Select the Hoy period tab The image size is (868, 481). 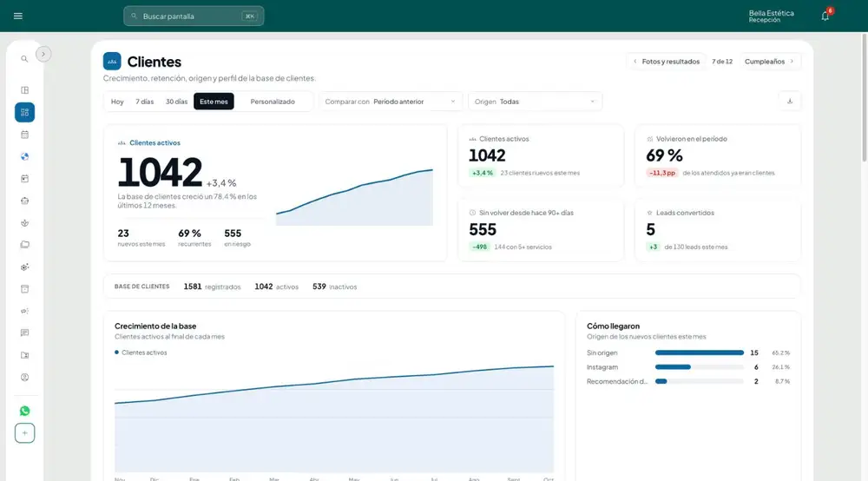117,102
